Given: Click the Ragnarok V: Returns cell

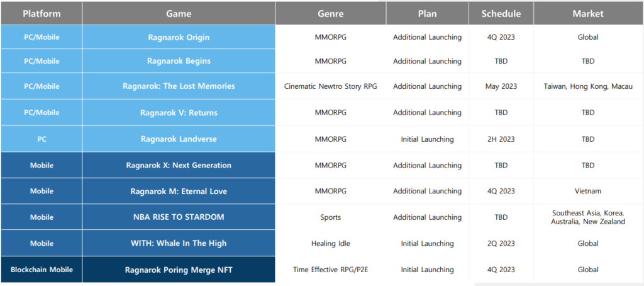Looking at the screenshot, I should pyautogui.click(x=179, y=113).
